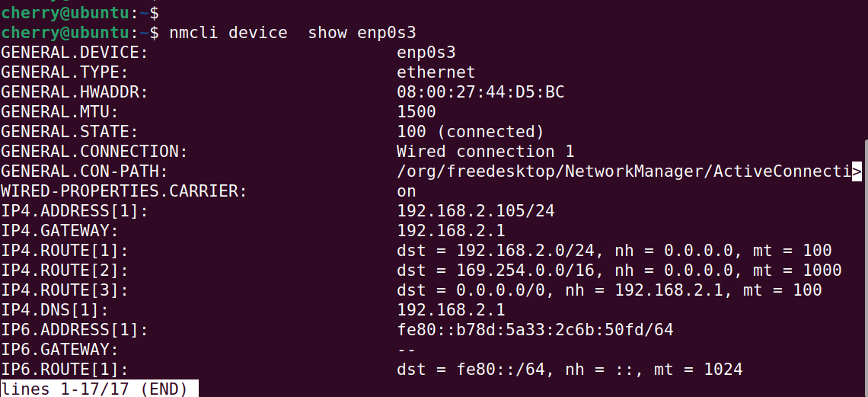Click the "ethernet" type value
868x397 pixels.
pos(436,72)
